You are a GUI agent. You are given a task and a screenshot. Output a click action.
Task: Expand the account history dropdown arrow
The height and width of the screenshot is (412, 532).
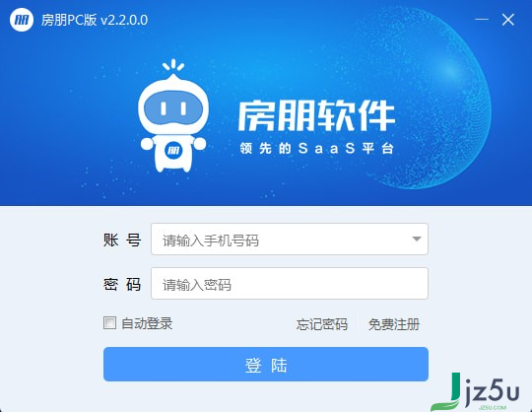click(417, 239)
